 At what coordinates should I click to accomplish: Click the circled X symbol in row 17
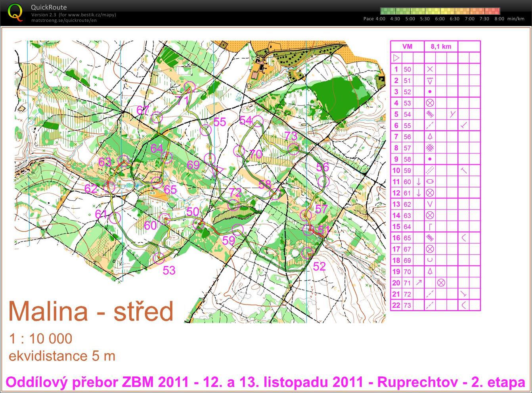[430, 249]
